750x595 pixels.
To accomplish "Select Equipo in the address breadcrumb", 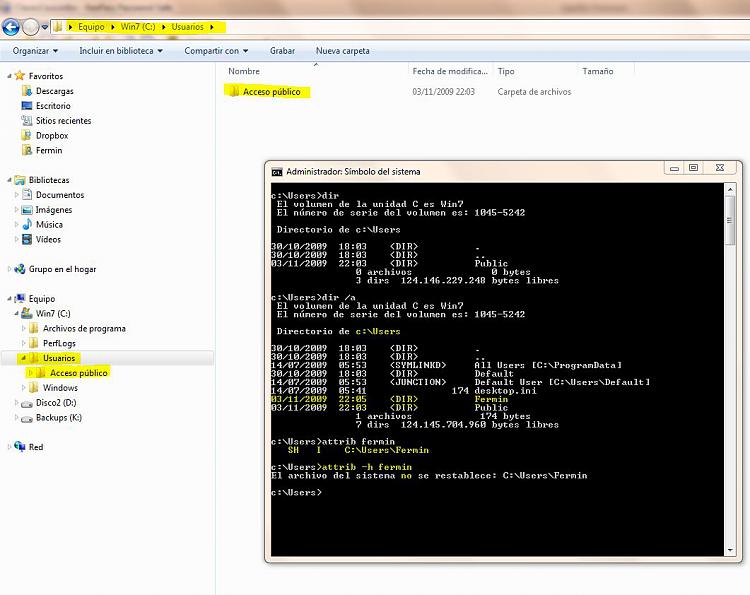I will point(91,27).
